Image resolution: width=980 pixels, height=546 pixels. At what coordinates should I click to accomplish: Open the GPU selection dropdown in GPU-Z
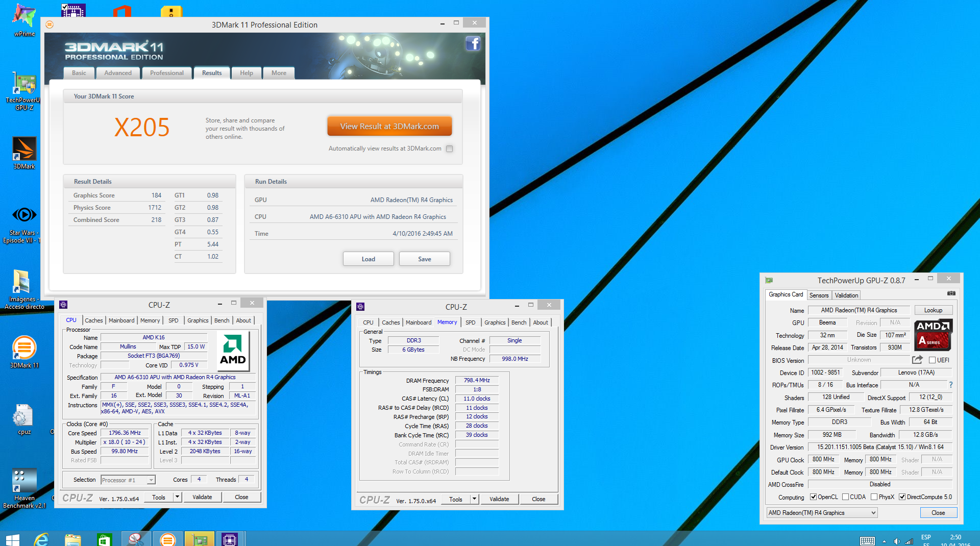coord(822,512)
